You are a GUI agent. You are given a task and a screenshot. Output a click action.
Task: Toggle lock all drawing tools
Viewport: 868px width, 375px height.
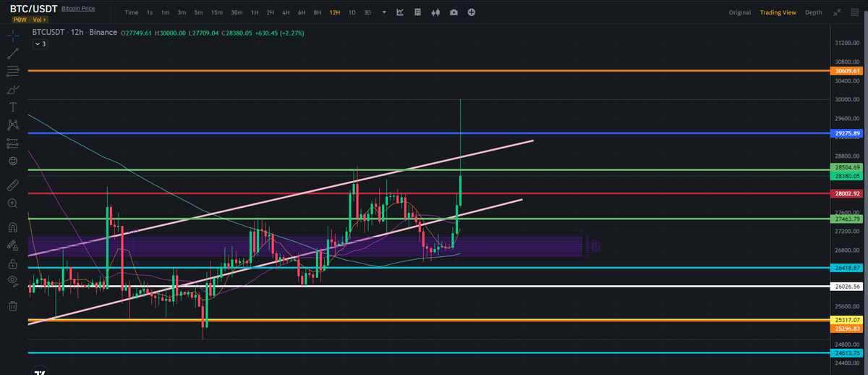[x=12, y=263]
